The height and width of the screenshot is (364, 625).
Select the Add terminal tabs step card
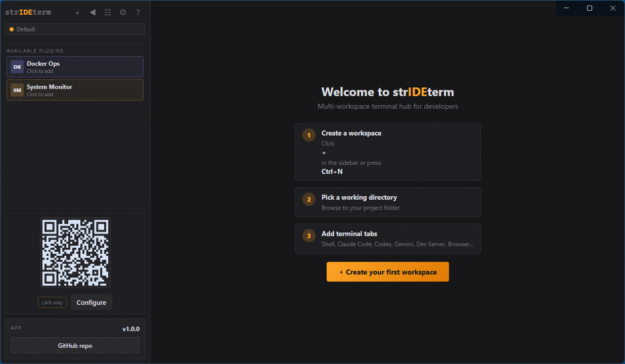coord(387,238)
